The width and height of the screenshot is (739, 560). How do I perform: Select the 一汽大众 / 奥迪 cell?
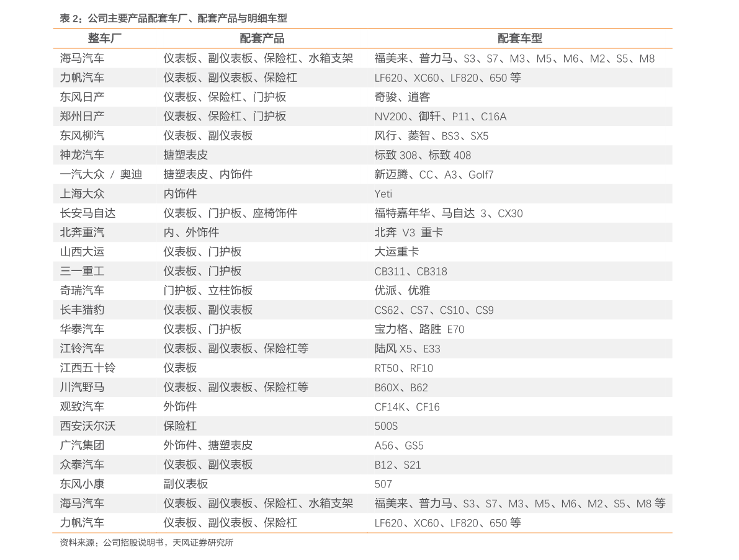point(101,174)
